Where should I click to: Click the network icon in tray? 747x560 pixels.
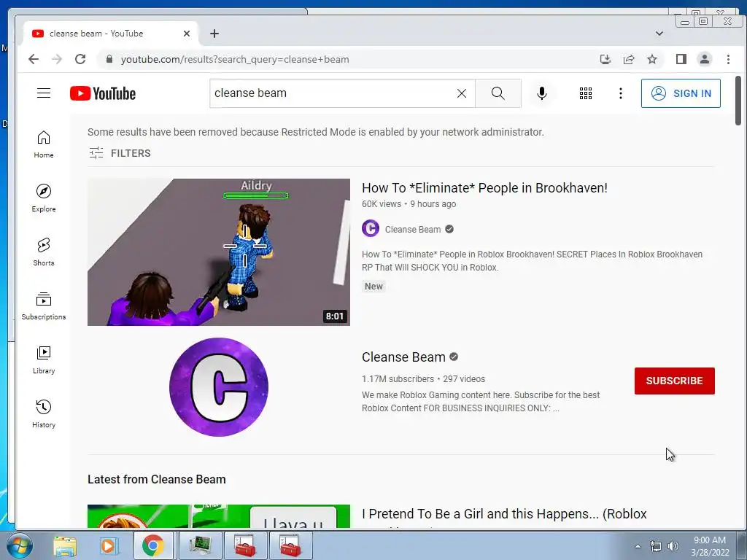tap(656, 546)
